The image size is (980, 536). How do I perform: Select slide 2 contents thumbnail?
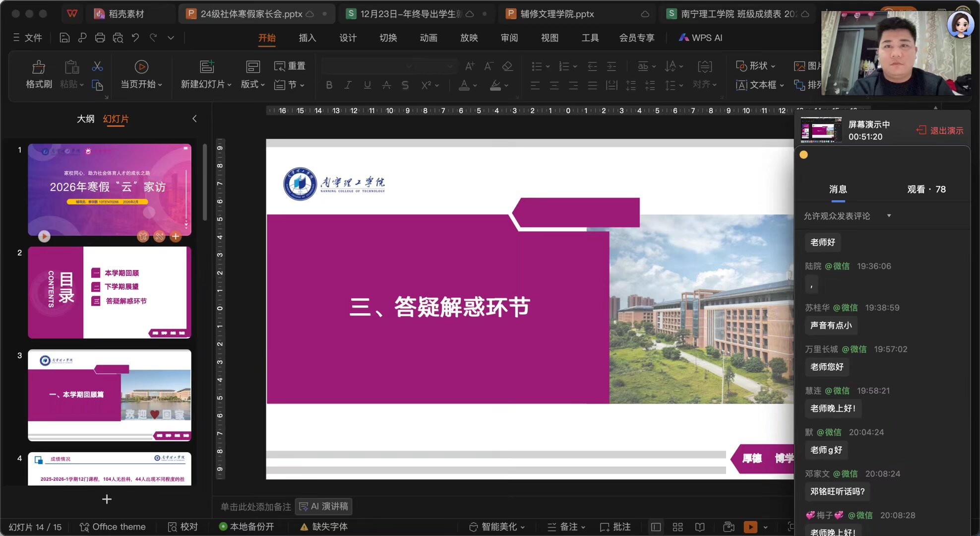[109, 292]
